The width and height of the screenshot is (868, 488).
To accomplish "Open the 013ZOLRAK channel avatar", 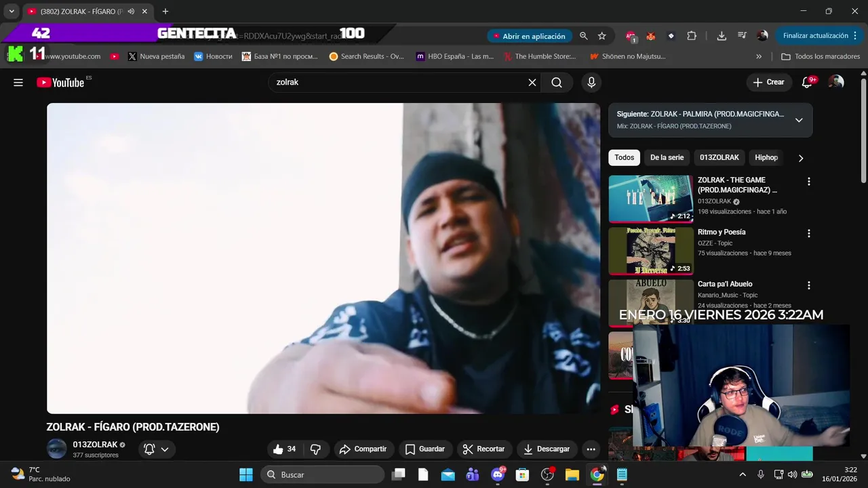I will pos(57,449).
